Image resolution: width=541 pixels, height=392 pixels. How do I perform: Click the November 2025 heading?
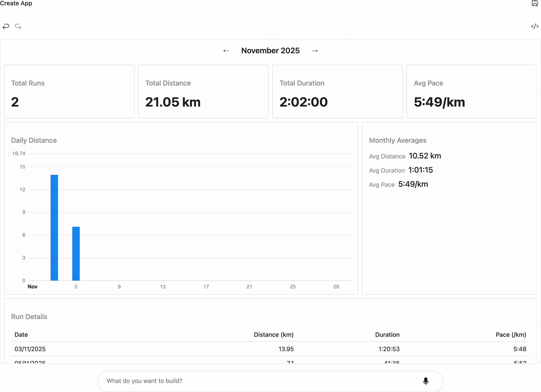[270, 51]
